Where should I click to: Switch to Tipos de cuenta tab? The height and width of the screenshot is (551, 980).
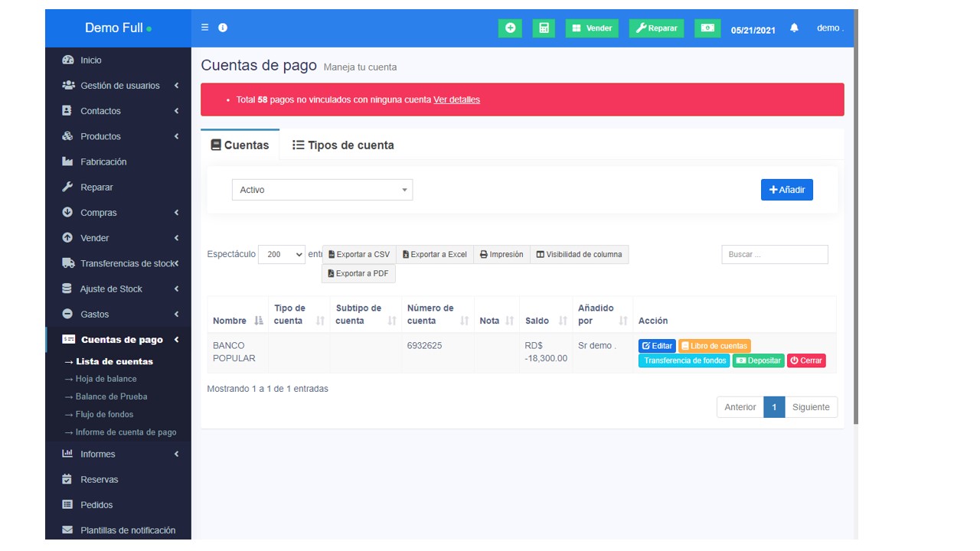[x=343, y=145]
